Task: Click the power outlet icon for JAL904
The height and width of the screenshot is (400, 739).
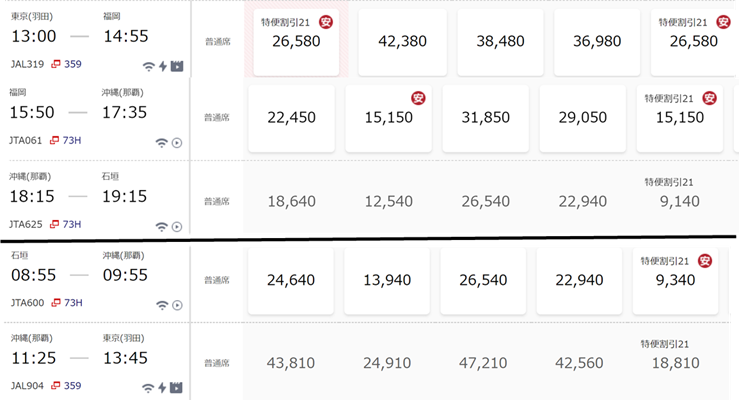Action: pos(163,387)
